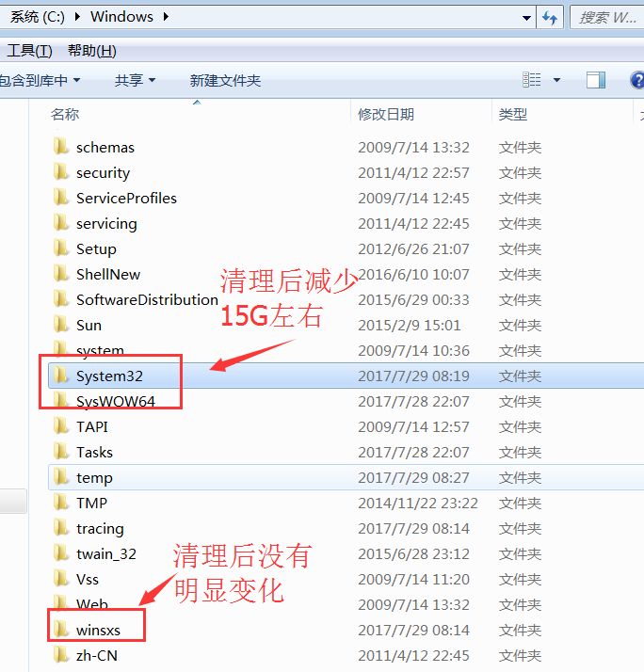Click the search Windows input field
The width and height of the screenshot is (644, 672).
coord(607,18)
